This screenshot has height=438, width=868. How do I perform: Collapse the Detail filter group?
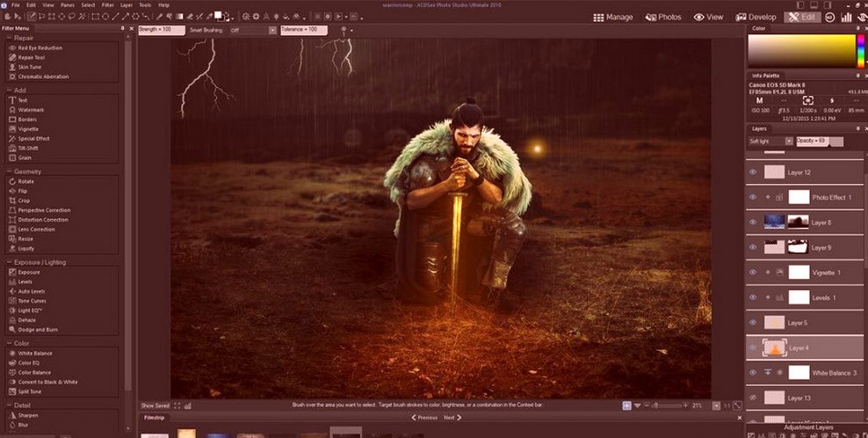10,405
